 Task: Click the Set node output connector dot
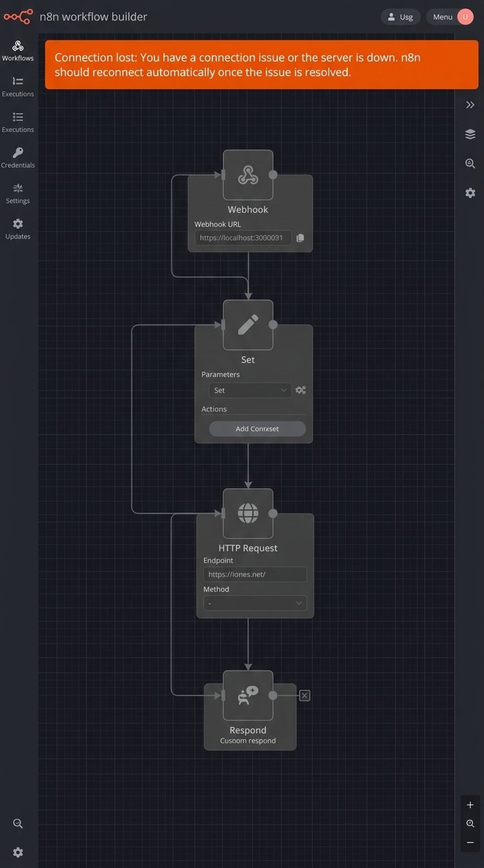(273, 325)
